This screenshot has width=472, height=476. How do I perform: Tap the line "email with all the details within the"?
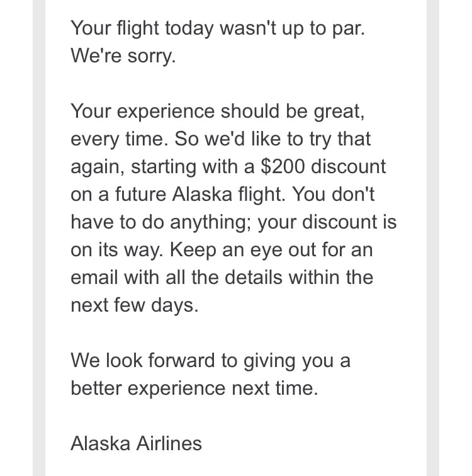(x=222, y=277)
